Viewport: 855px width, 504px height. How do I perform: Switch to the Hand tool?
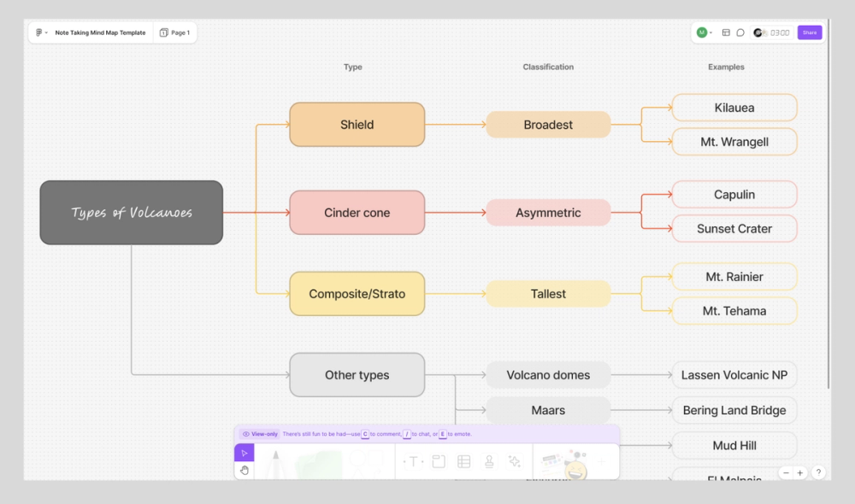pyautogui.click(x=245, y=469)
